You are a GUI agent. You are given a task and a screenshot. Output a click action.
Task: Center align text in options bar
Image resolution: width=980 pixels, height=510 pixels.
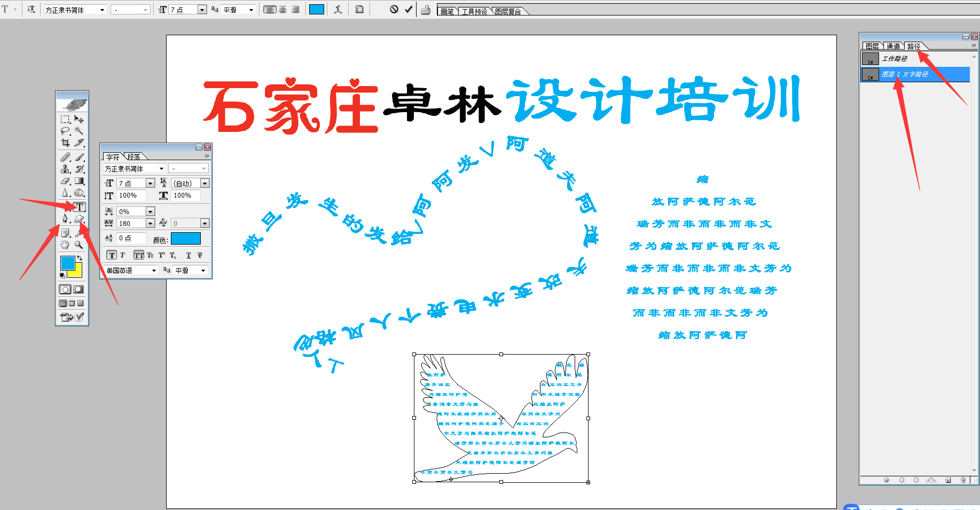coord(283,10)
